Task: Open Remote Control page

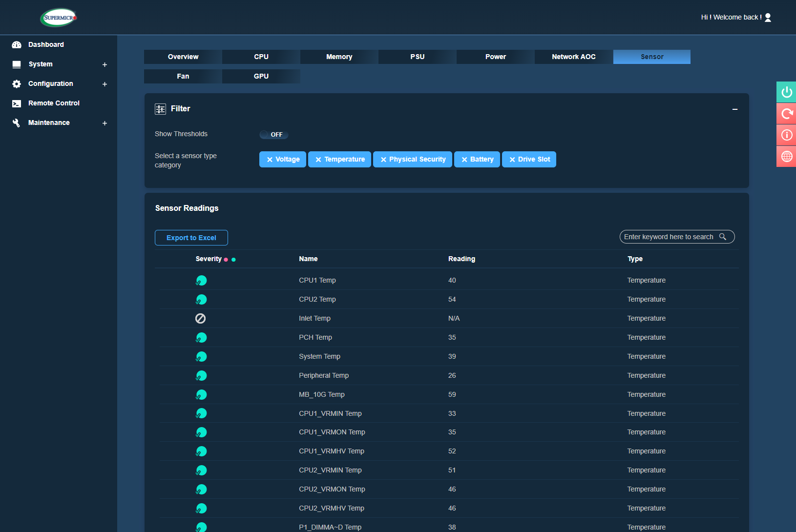Action: [54, 103]
